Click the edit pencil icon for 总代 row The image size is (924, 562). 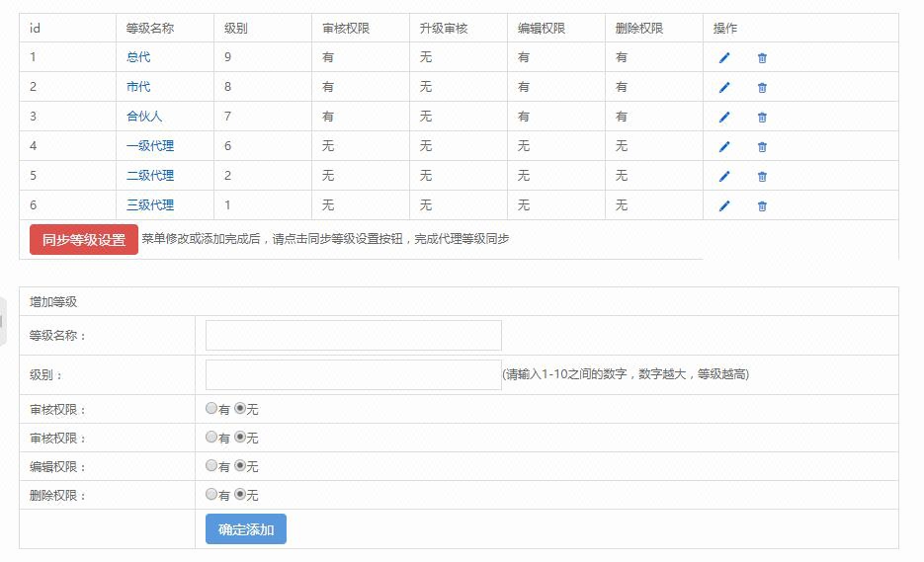(724, 57)
